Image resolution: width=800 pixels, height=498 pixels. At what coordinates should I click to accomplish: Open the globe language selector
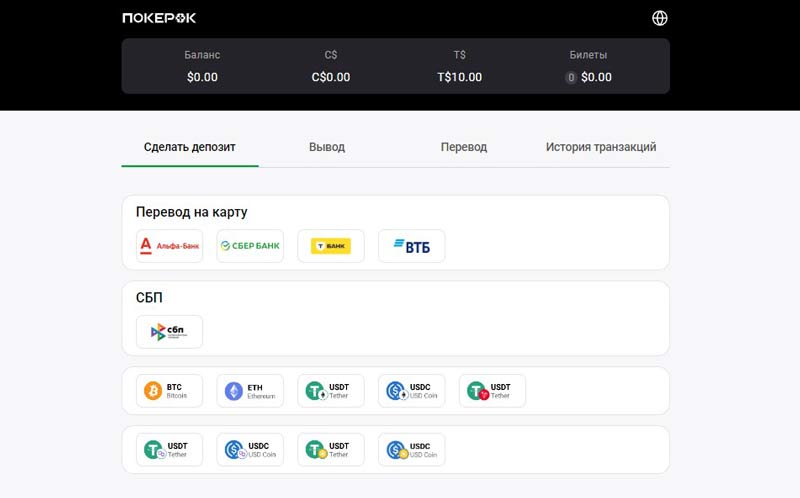tap(660, 18)
